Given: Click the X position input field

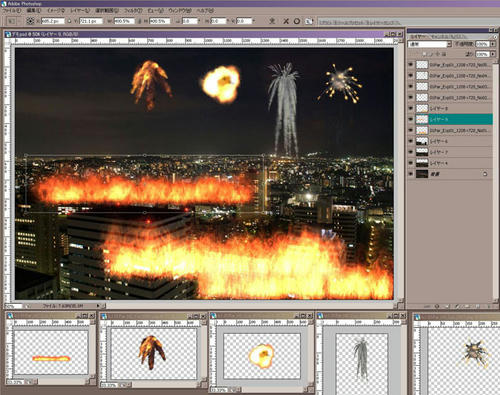Looking at the screenshot, I should 53,21.
